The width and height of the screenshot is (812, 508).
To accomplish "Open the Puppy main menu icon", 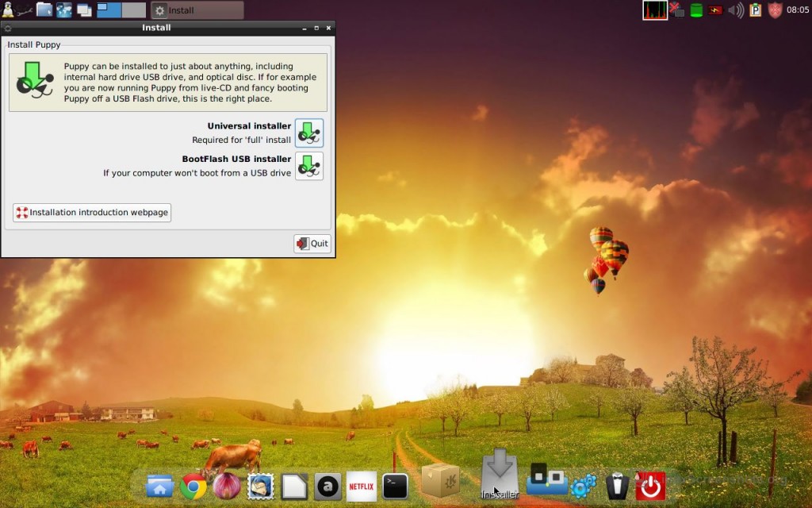I will 9,10.
